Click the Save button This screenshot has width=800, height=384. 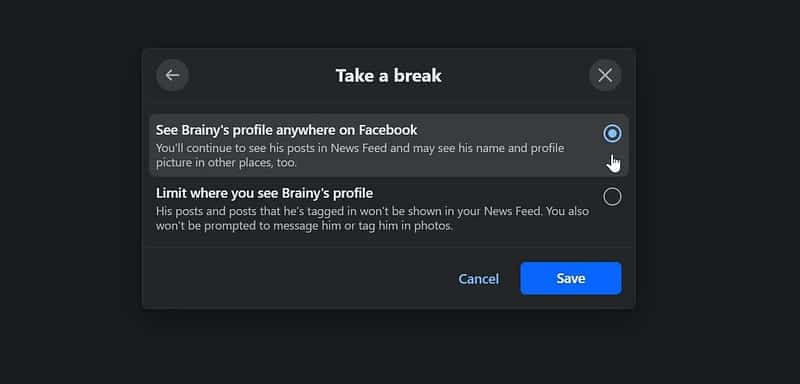[571, 278]
